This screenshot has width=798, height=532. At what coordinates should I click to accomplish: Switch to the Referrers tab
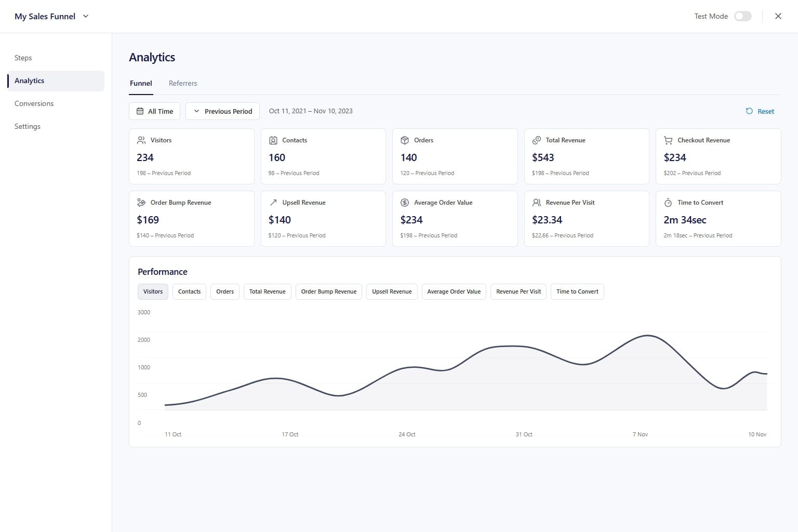(183, 83)
